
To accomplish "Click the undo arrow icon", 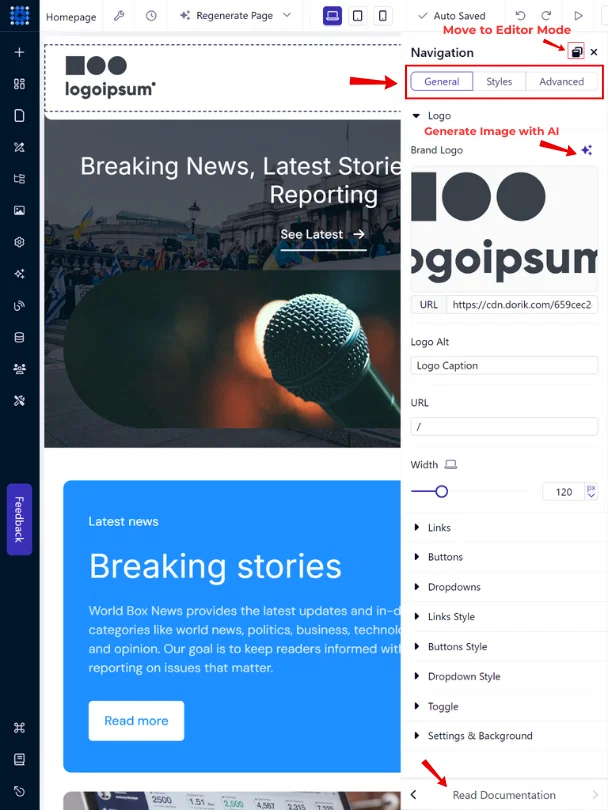I will 520,15.
